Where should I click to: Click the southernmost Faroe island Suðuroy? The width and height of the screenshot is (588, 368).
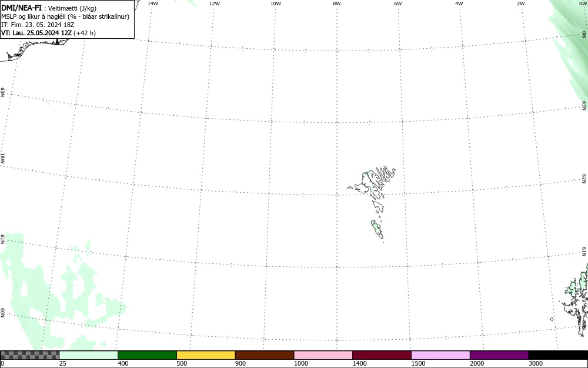pyautogui.click(x=377, y=229)
